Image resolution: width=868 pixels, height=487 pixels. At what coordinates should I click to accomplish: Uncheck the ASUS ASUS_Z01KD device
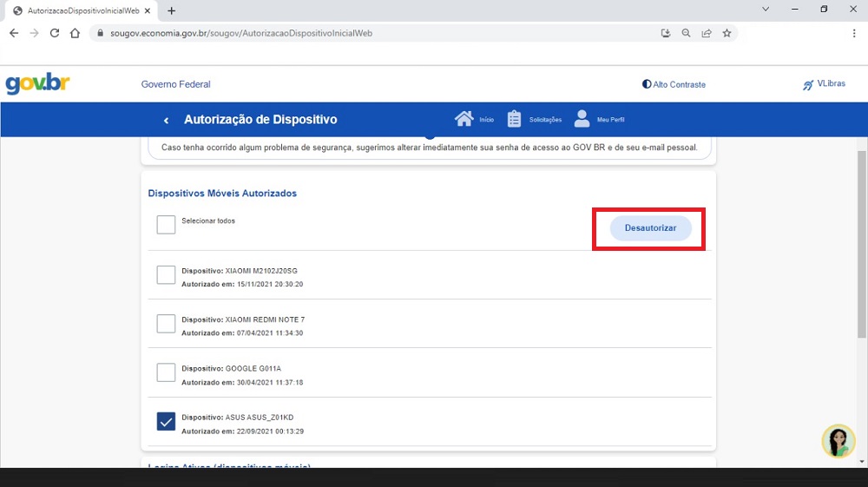[166, 422]
